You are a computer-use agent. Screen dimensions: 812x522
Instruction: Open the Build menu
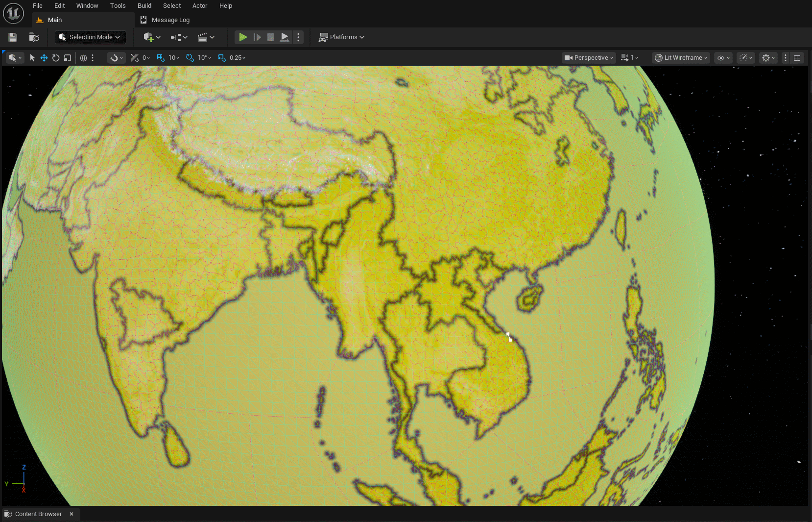tap(144, 6)
